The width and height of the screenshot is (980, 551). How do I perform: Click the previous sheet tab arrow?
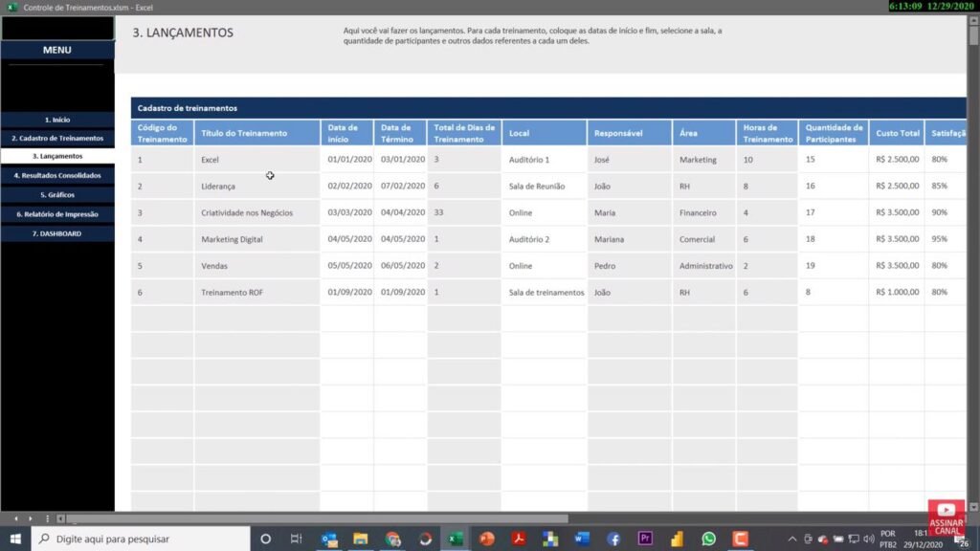15,518
